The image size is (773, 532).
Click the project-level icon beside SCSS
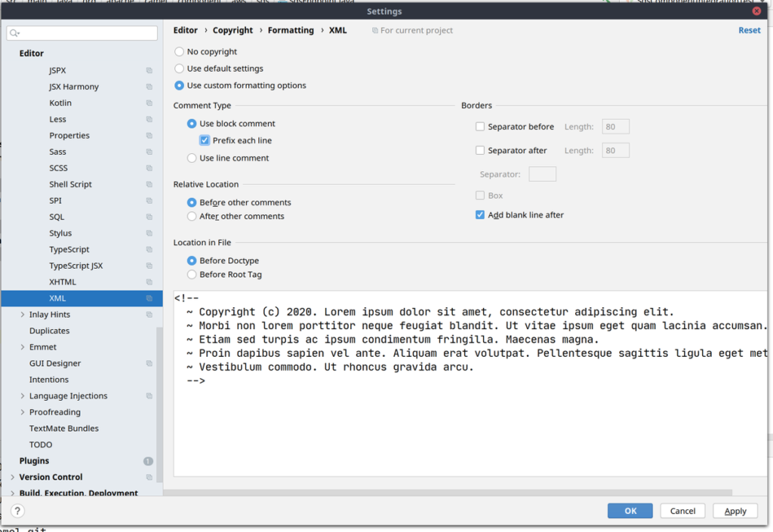tap(149, 168)
